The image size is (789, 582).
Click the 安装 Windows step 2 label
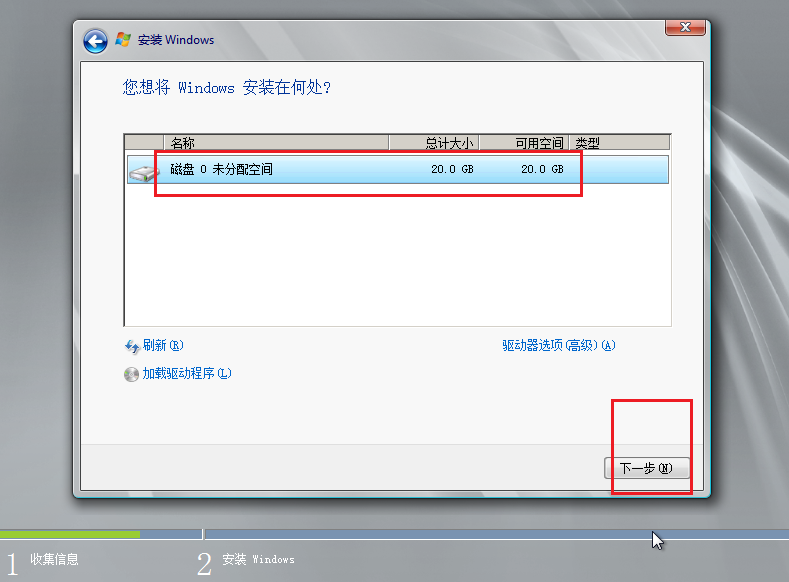click(x=258, y=559)
